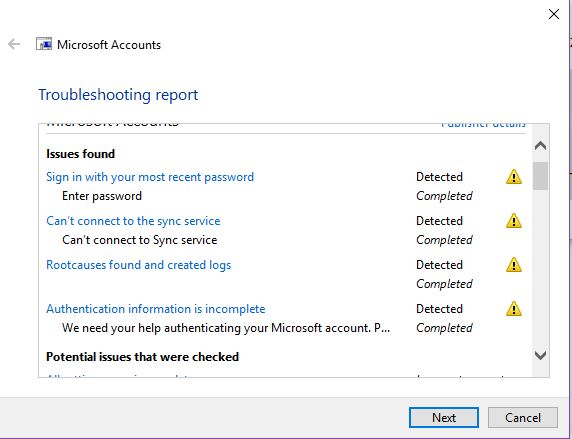The image size is (572, 439).
Task: Click Completed status for Authentication information issue
Action: coord(444,328)
